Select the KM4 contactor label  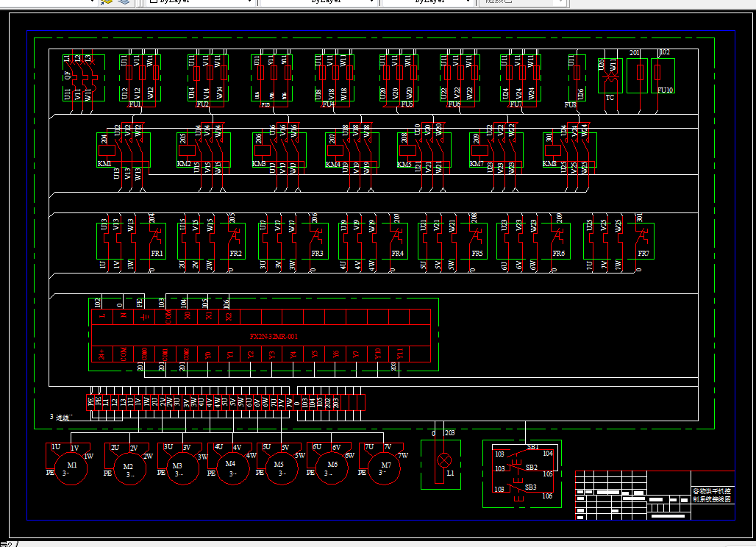click(x=332, y=165)
